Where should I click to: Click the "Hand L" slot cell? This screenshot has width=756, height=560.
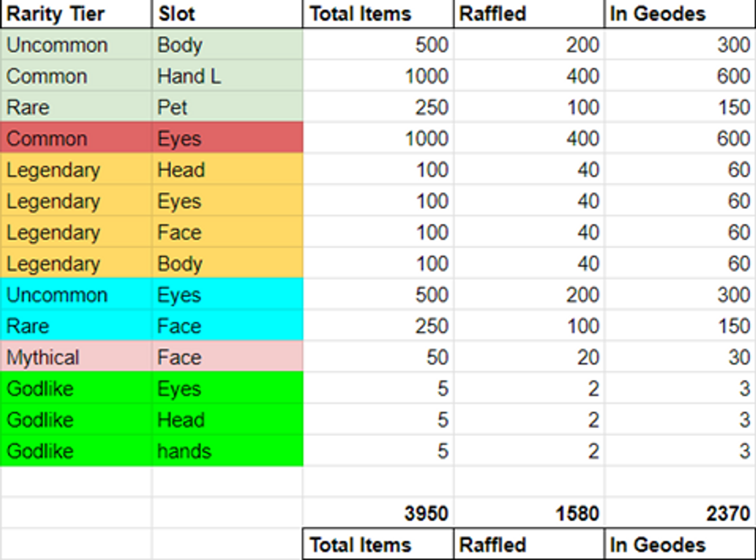pos(227,77)
